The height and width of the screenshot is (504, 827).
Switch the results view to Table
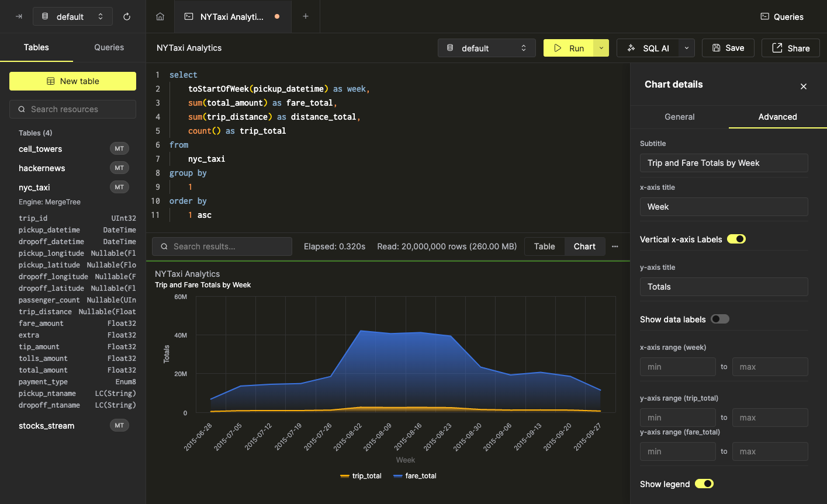[x=544, y=246]
